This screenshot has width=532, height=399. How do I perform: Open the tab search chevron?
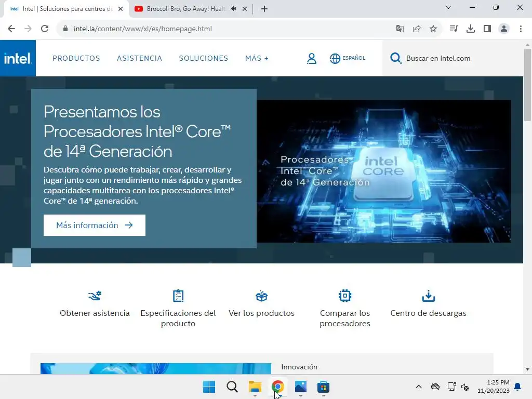click(448, 7)
